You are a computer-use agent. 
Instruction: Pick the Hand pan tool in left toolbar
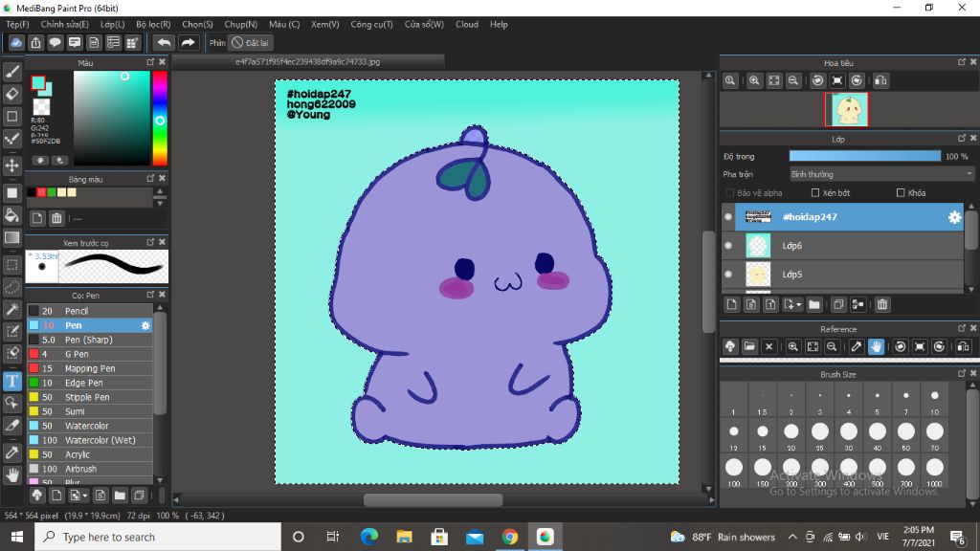click(12, 474)
